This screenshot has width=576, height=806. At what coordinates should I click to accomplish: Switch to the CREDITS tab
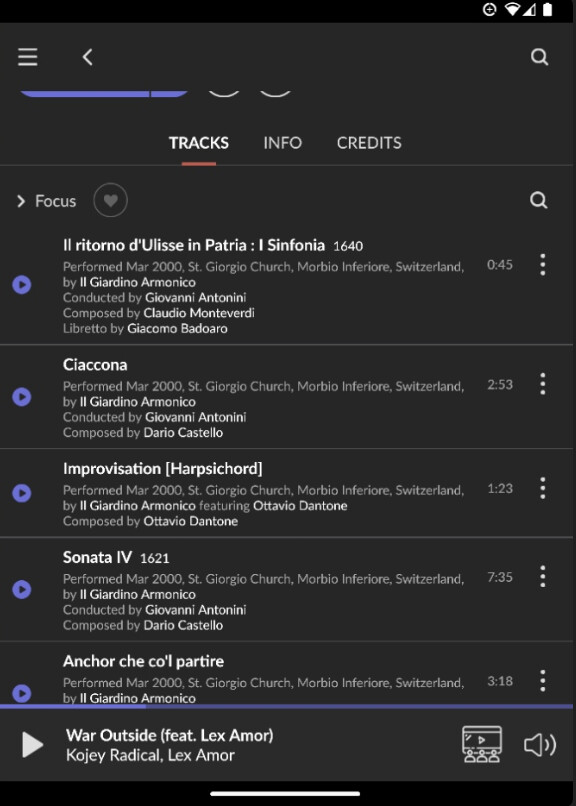point(369,143)
